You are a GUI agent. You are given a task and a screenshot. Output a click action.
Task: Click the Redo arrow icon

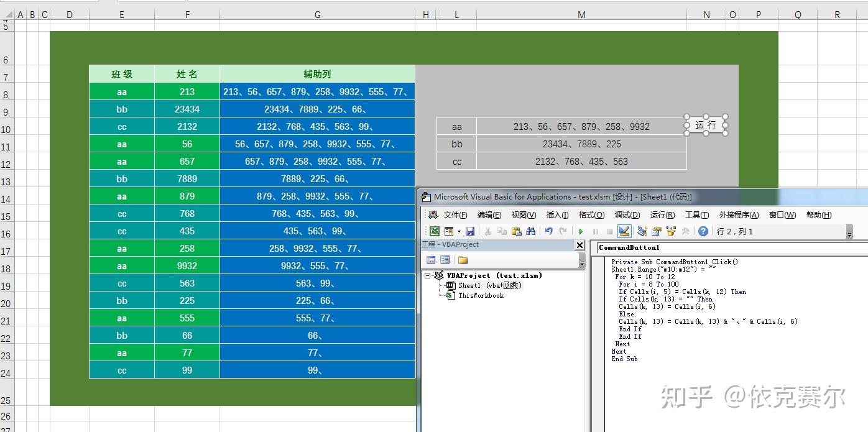[x=563, y=231]
